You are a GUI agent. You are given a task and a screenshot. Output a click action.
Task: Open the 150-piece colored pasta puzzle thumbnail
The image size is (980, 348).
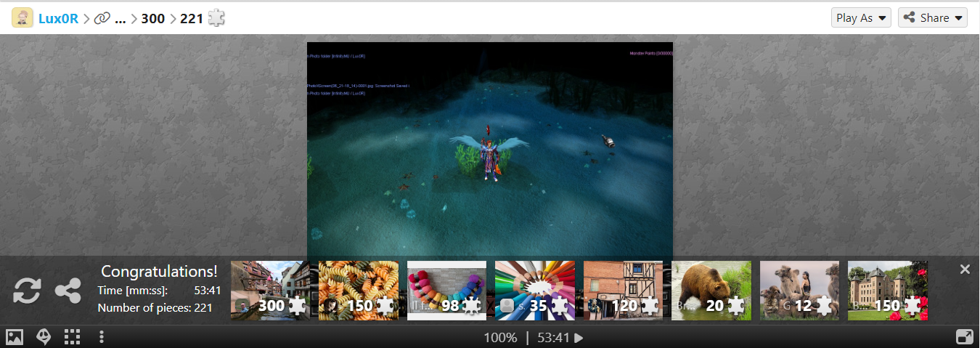pyautogui.click(x=359, y=291)
